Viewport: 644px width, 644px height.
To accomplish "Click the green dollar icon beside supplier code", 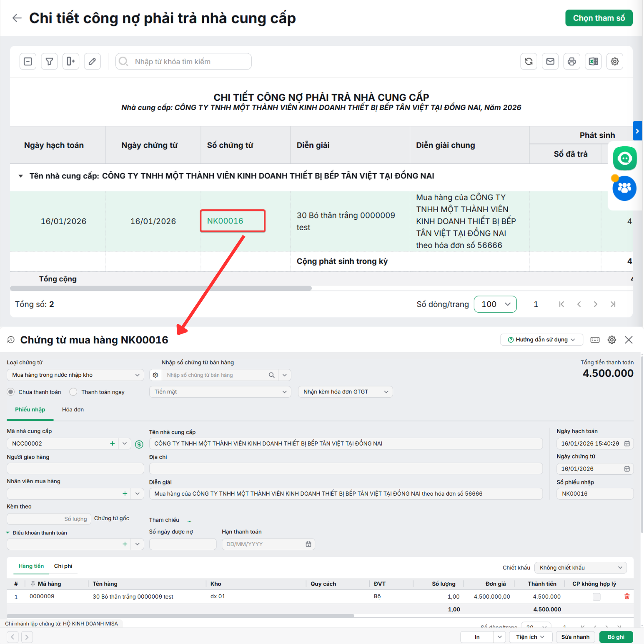I will click(x=139, y=444).
